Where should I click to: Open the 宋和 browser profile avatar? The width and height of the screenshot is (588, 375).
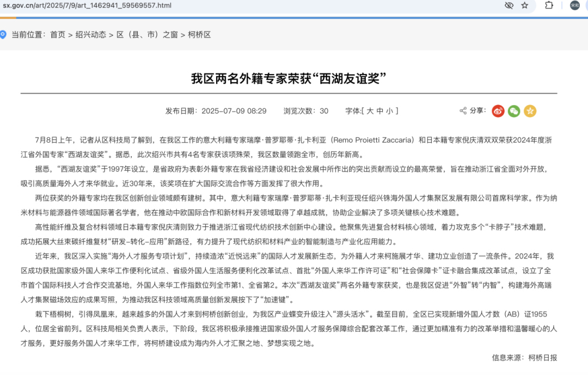point(575,5)
